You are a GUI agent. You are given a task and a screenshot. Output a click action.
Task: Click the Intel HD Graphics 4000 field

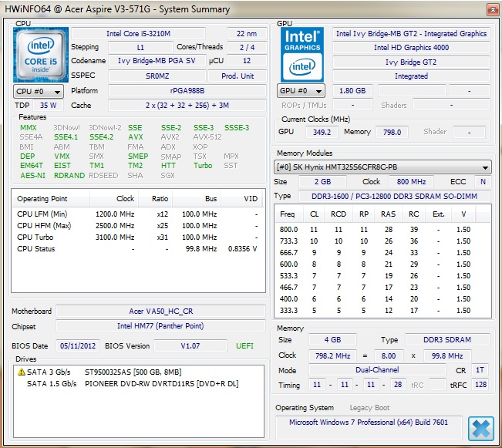coord(412,48)
